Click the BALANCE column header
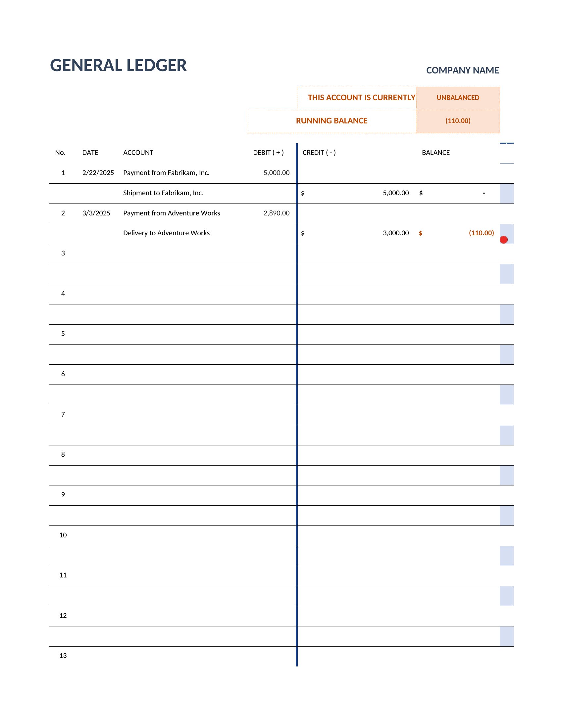Image resolution: width=563 pixels, height=728 pixels. coord(435,153)
